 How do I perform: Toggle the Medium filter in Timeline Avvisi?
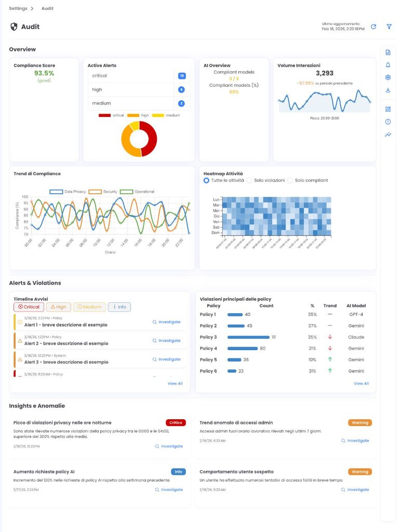point(89,307)
